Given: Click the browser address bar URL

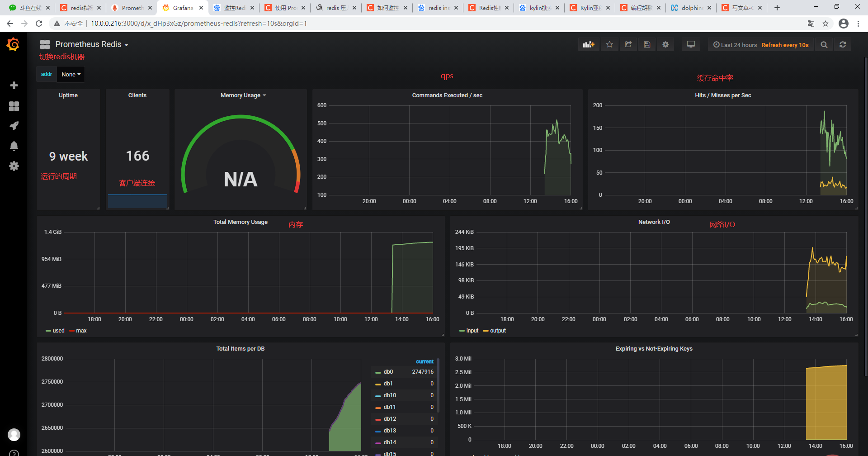Looking at the screenshot, I should pos(199,24).
